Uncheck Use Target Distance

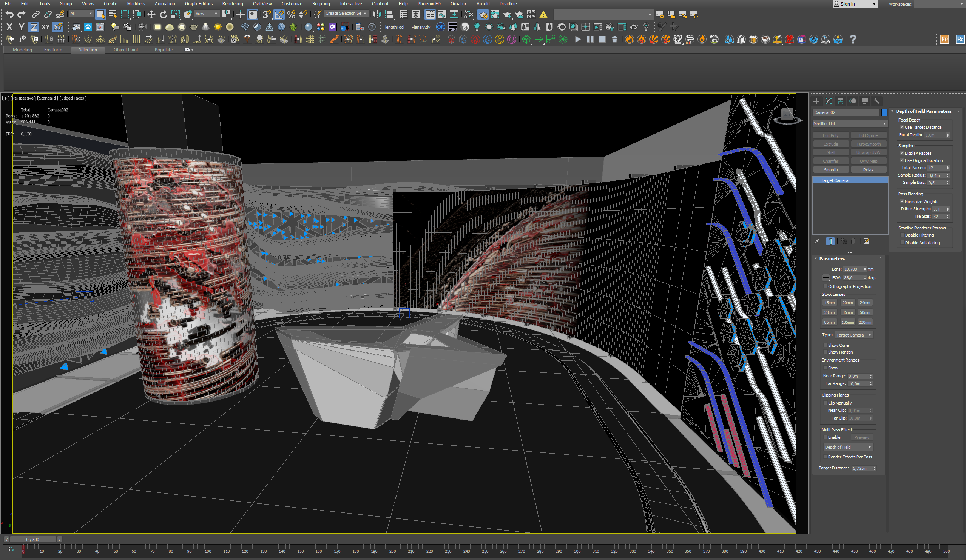pos(902,127)
